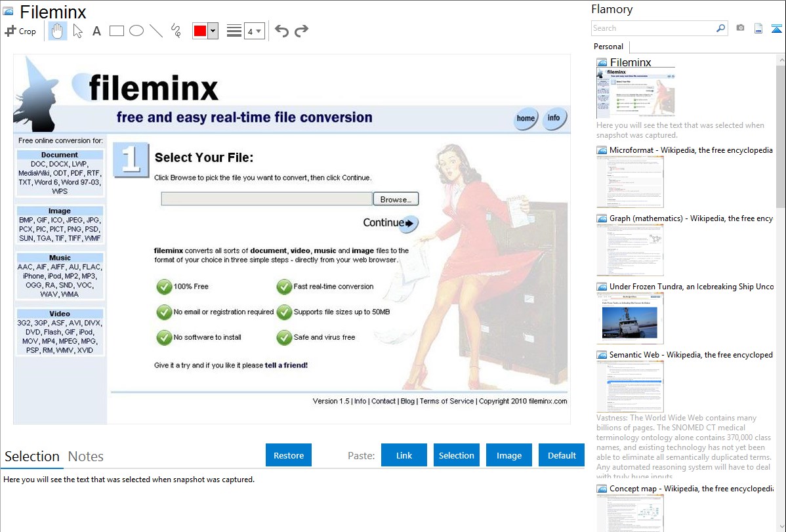Screen dimensions: 786x532
Task: Click the blue upload icon in Flamory panel
Action: (776, 28)
